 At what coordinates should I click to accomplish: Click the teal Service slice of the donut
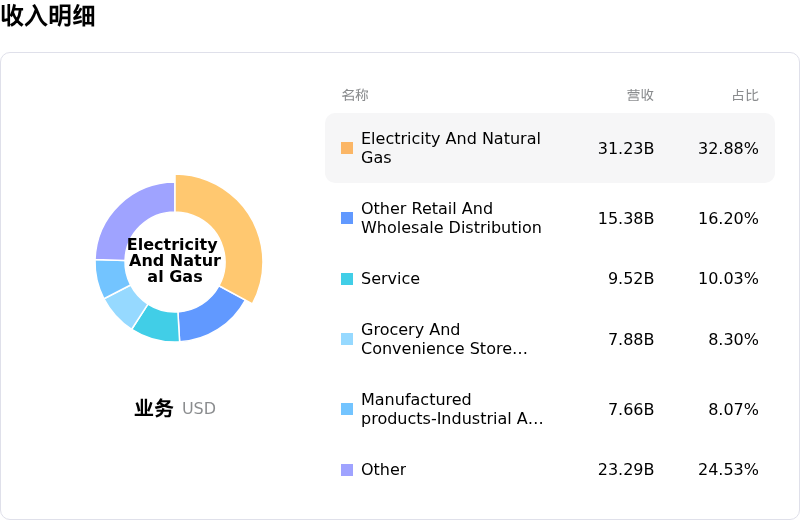pos(158,322)
